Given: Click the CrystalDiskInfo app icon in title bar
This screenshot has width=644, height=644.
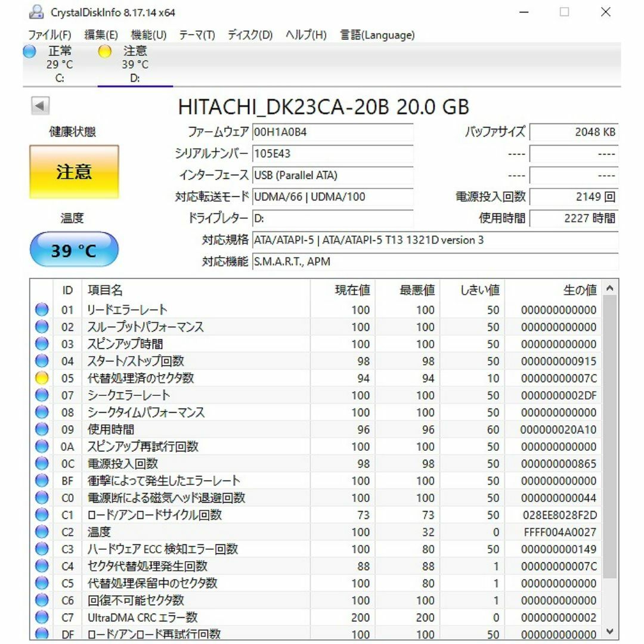Looking at the screenshot, I should tap(36, 13).
